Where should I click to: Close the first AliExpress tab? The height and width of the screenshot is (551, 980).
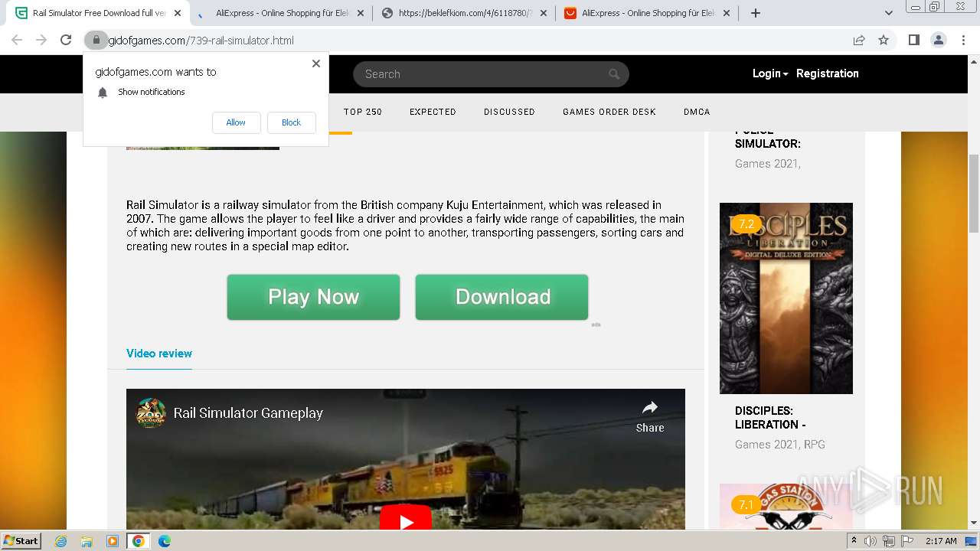pyautogui.click(x=361, y=13)
